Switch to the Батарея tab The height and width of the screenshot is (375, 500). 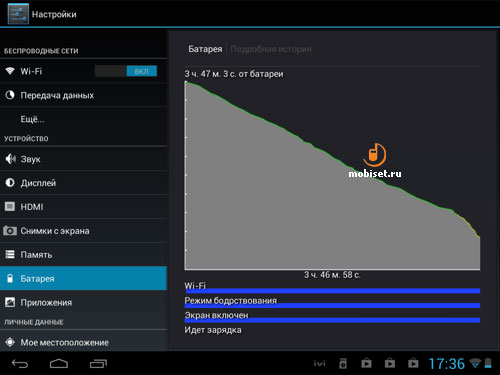(205, 49)
